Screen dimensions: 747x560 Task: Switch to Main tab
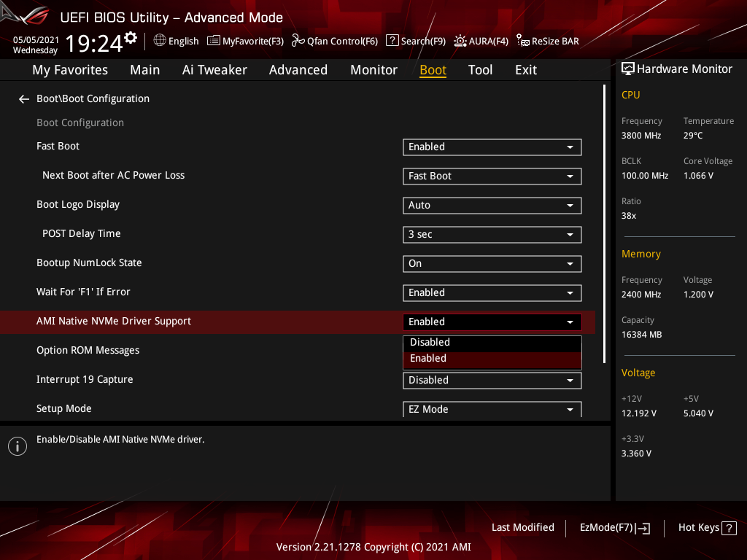pyautogui.click(x=145, y=70)
